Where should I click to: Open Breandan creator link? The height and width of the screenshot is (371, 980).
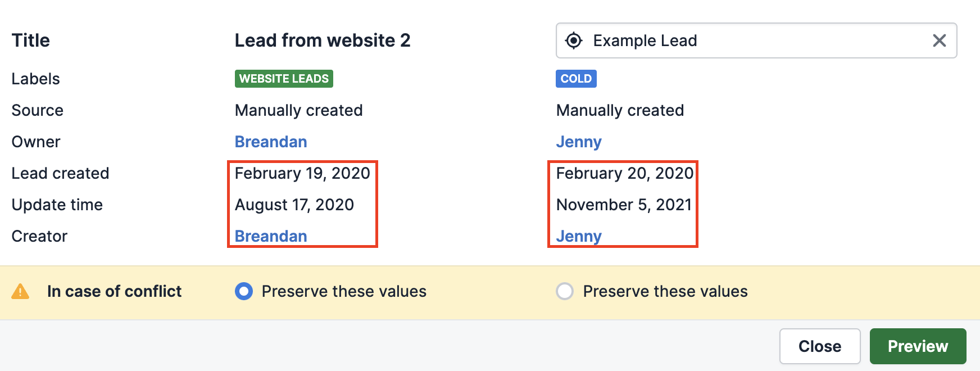tap(271, 236)
